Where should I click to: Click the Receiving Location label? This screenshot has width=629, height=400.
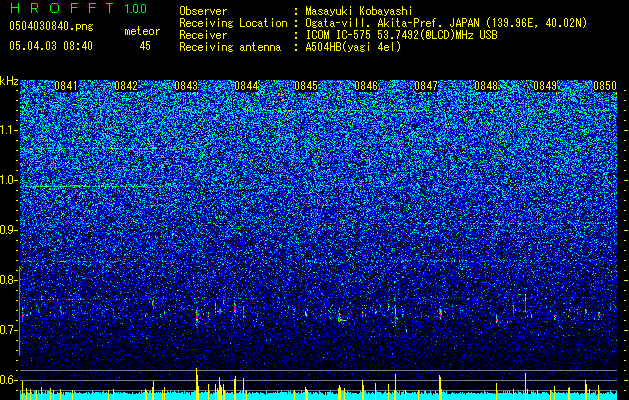click(x=233, y=24)
